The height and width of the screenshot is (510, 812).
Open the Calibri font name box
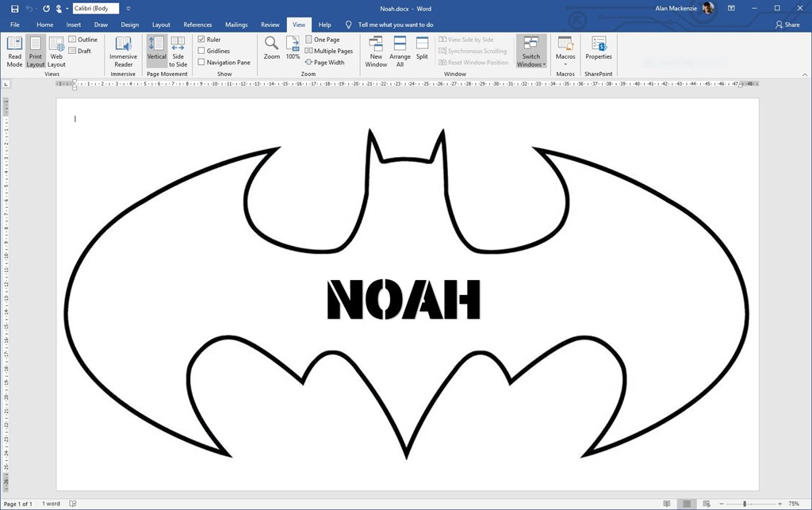tap(95, 9)
